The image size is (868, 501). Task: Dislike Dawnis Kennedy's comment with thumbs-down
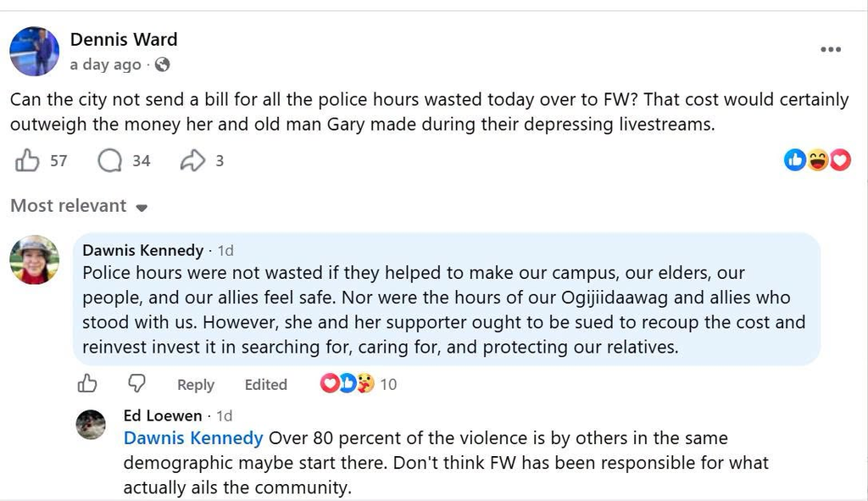tap(136, 384)
